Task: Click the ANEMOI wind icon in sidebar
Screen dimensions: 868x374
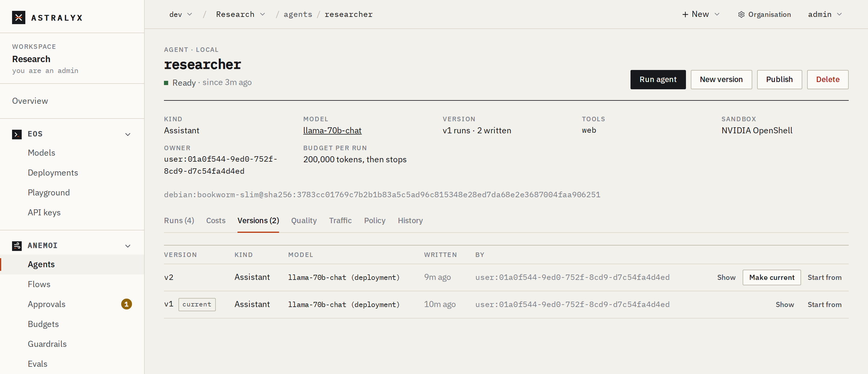Action: click(x=17, y=246)
